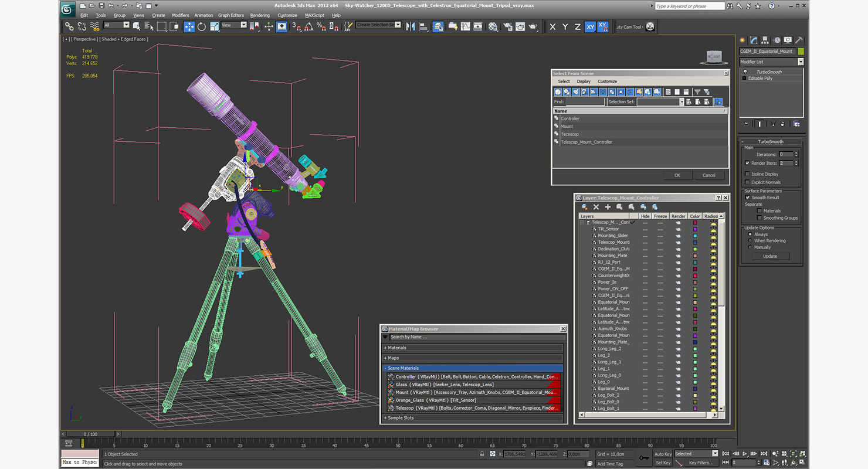This screenshot has height=469, width=868.
Task: Toggle the Render Iters checkbox
Action: (747, 163)
